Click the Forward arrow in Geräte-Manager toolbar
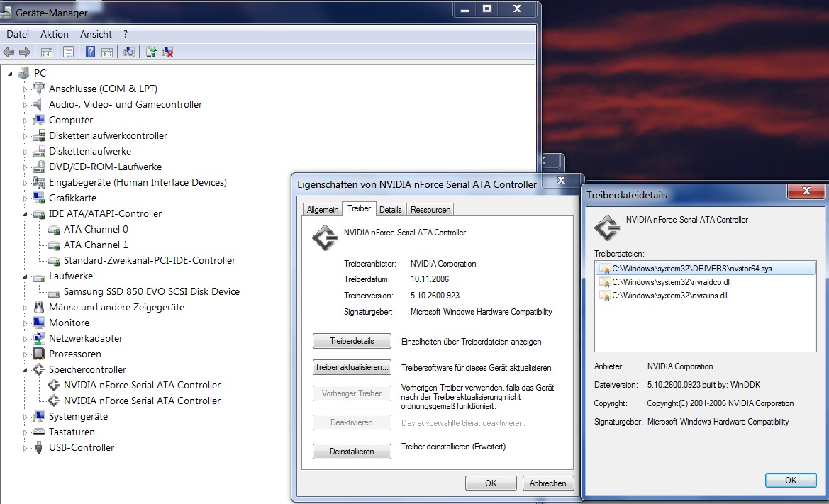829x504 pixels. tap(25, 52)
